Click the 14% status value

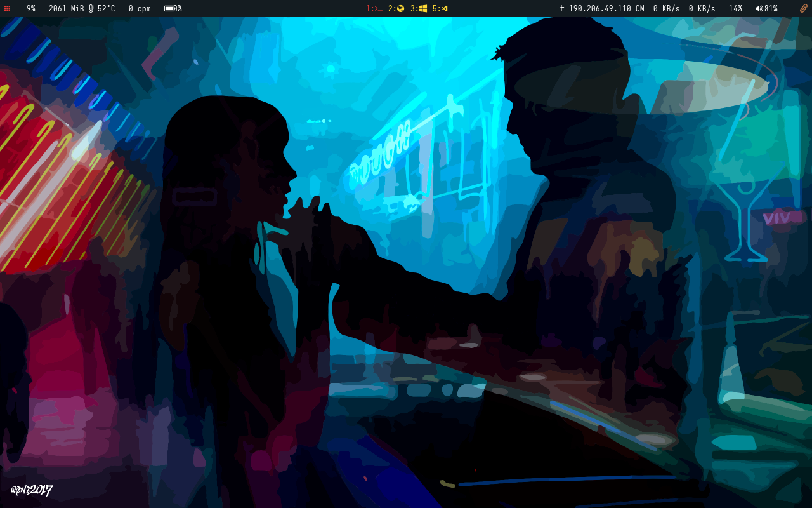[x=735, y=8]
